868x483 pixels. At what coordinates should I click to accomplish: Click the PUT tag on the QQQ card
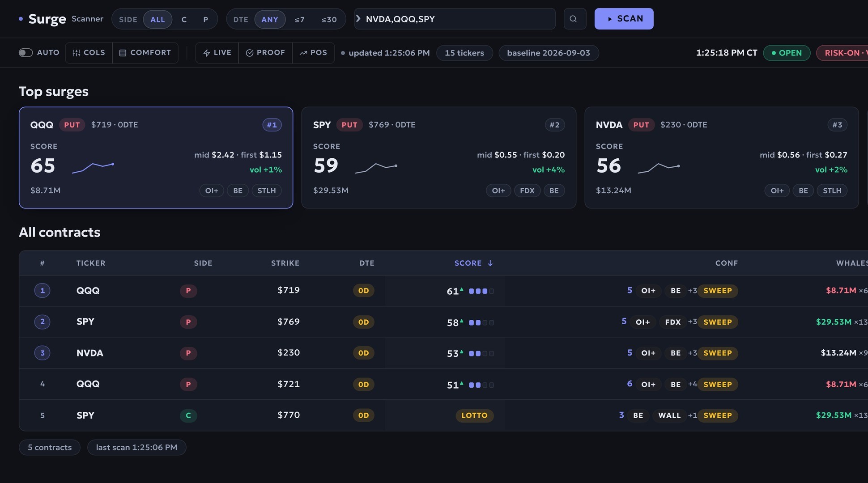coord(72,125)
